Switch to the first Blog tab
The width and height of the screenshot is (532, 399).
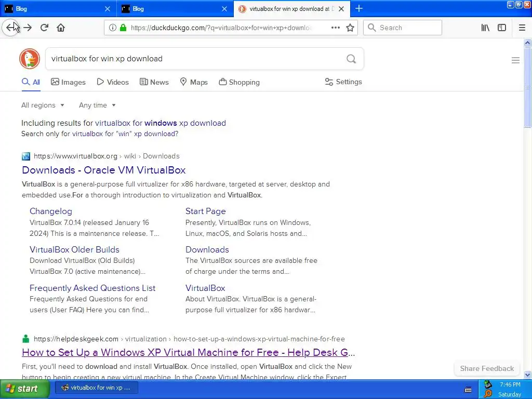tap(58, 9)
